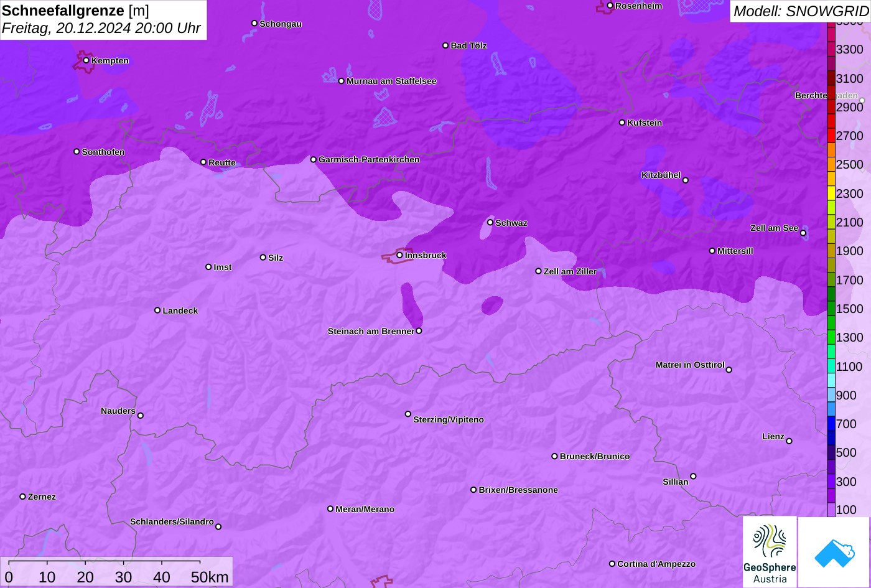
Task: Click the Matrei in Osttirol marker
Action: (729, 370)
